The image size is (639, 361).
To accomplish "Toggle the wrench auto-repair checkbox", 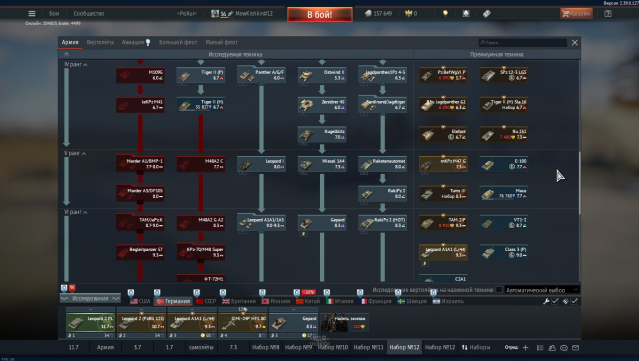I will (555, 301).
